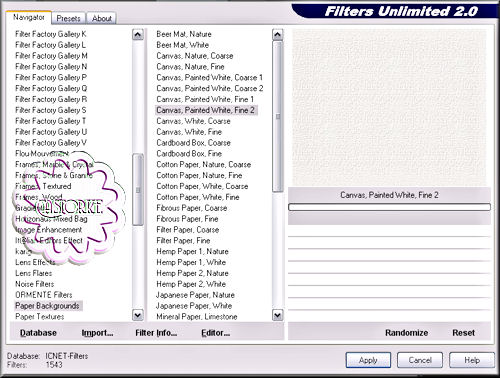This screenshot has width=500, height=378.
Task: Click the category list scrollbar thumb
Action: pos(138,189)
